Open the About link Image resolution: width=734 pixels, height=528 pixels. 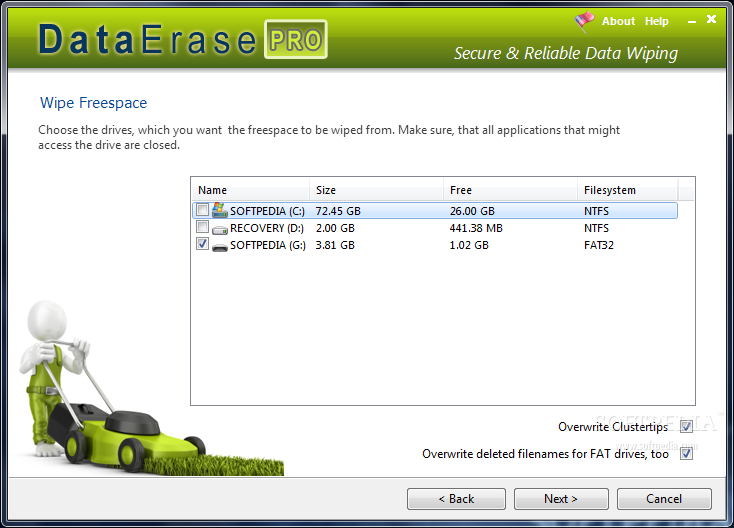point(618,22)
